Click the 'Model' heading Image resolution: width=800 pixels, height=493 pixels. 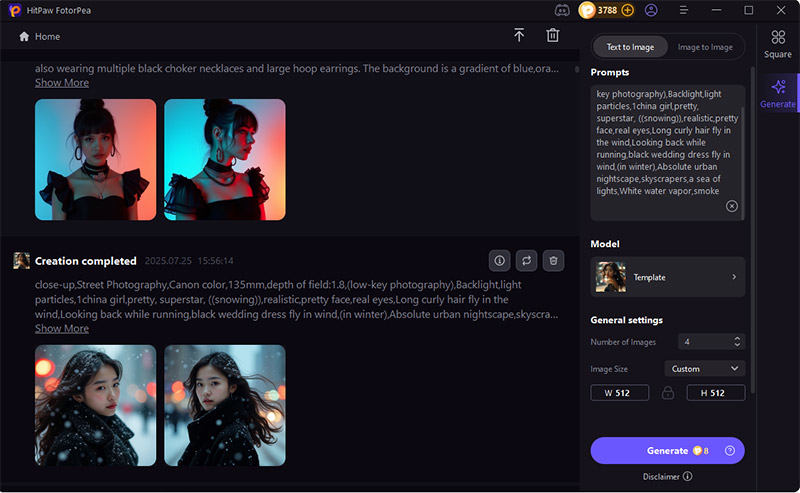(605, 244)
